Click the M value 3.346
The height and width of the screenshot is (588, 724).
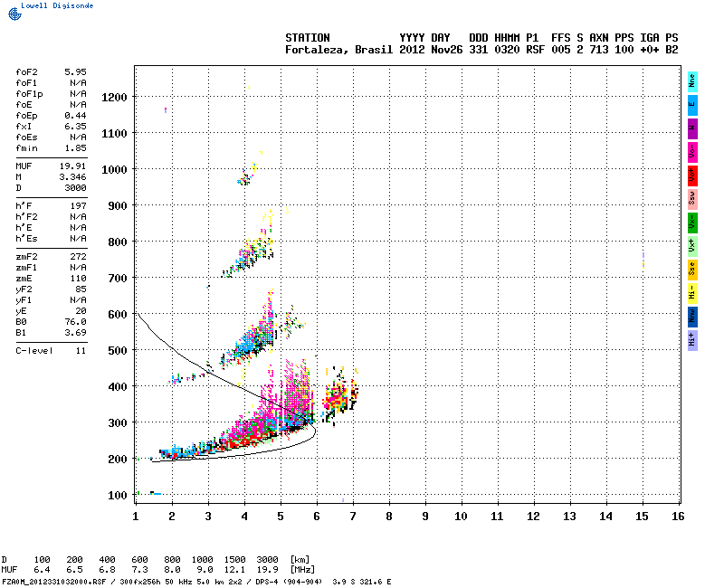(72, 177)
